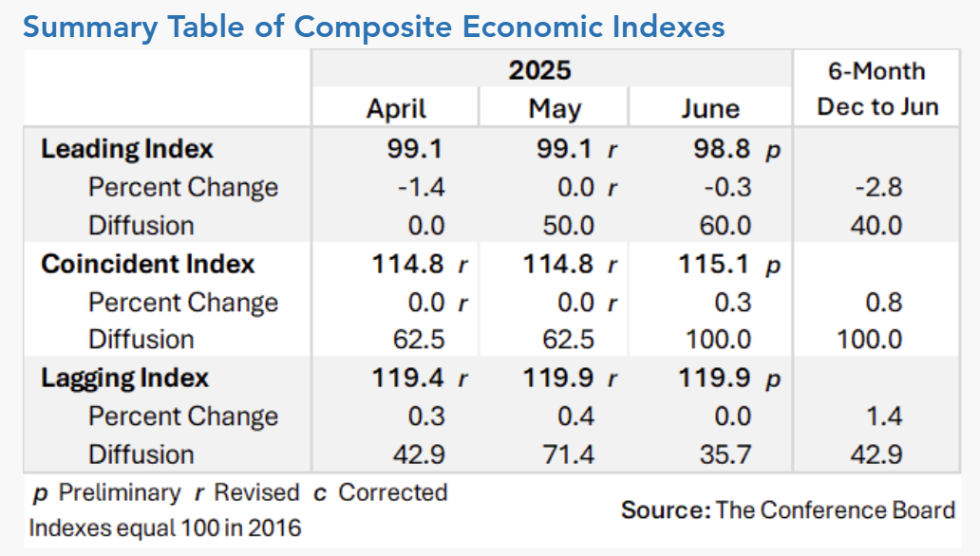Screen dimensions: 980x556
Task: Click the May column header
Action: [x=555, y=108]
